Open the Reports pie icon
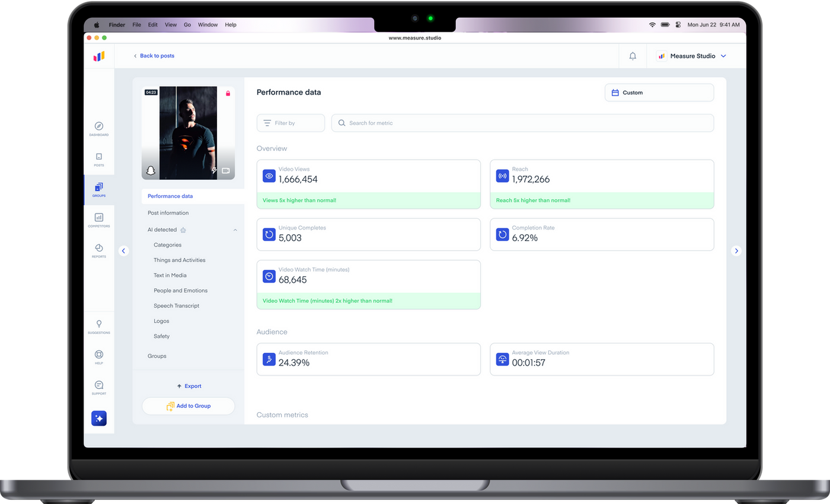The height and width of the screenshot is (504, 830). click(x=99, y=247)
